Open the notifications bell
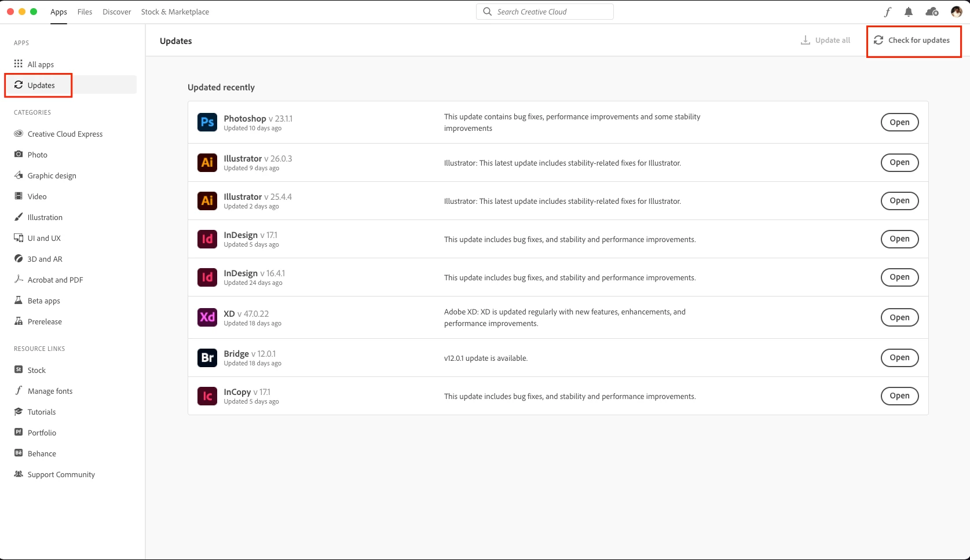The image size is (970, 560). pos(909,12)
